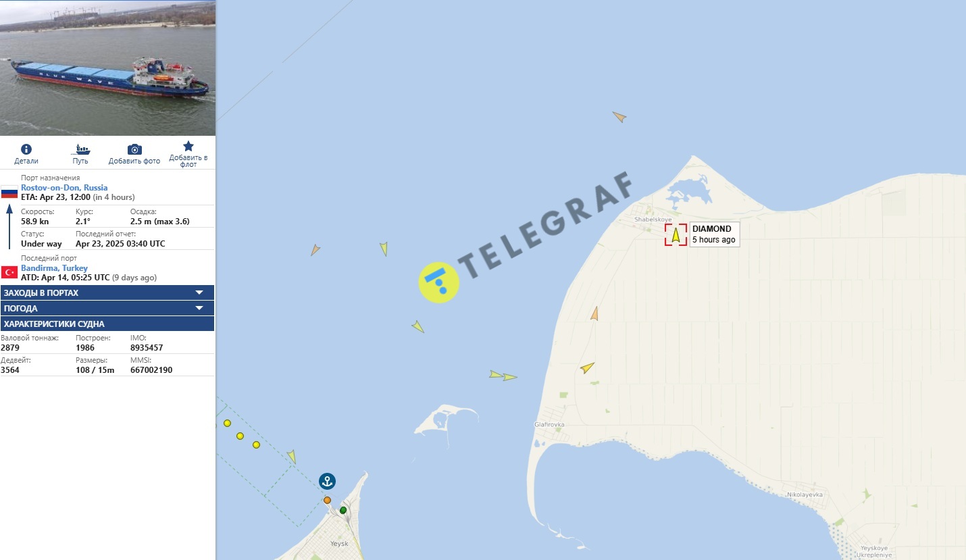Image resolution: width=966 pixels, height=560 pixels.
Task: Open Rostov-on-Don, Russia destination link
Action: coord(64,188)
